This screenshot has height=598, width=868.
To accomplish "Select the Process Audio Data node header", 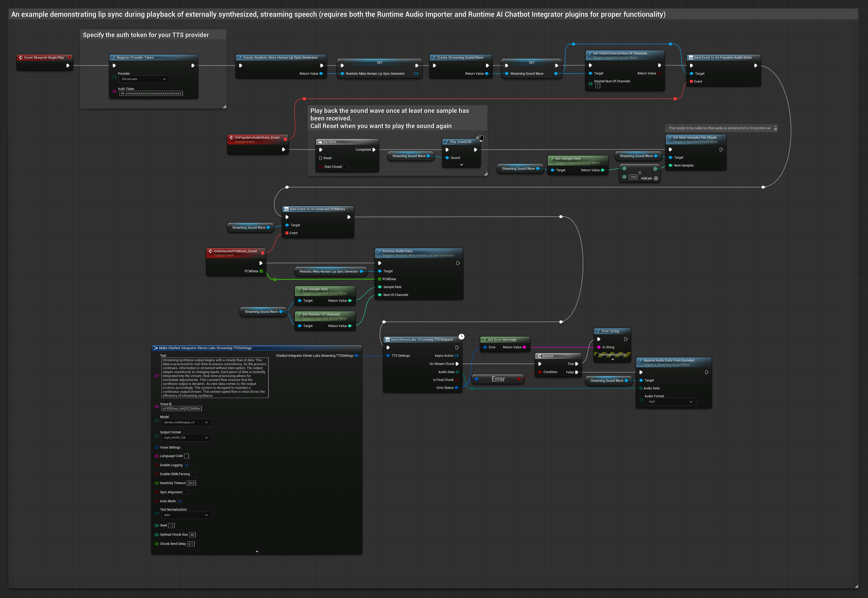I will click(397, 251).
